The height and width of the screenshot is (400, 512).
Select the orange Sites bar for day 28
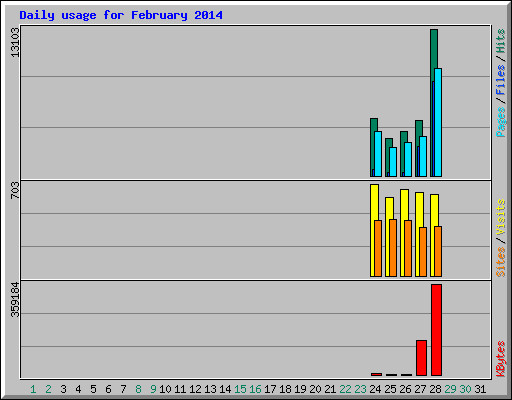pyautogui.click(x=438, y=252)
